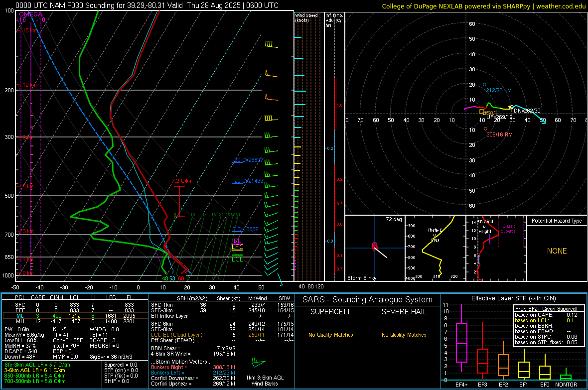Image resolution: width=588 pixels, height=390 pixels.
Task: Click the -30 C=25837' level label
Action: point(248,160)
